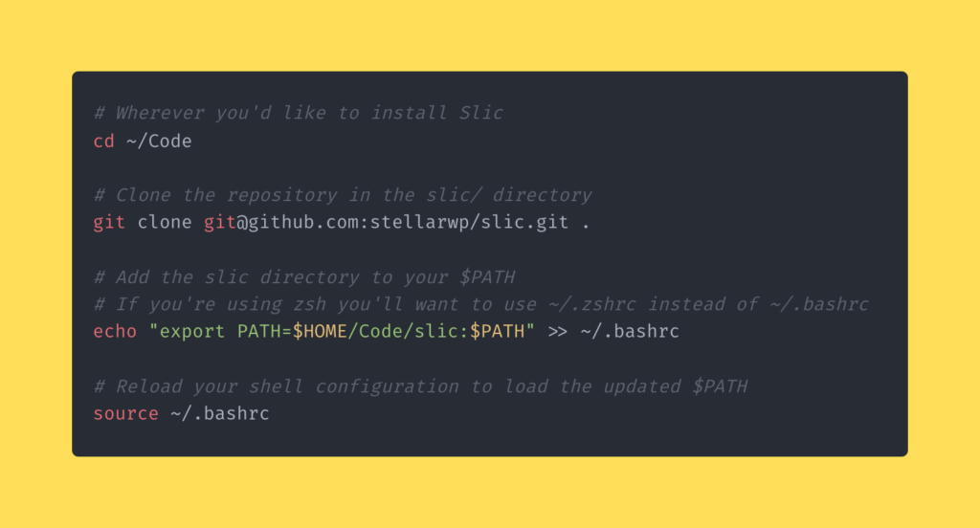Click the '~/Code' directory path
Image resolution: width=980 pixels, height=528 pixels.
click(x=159, y=141)
